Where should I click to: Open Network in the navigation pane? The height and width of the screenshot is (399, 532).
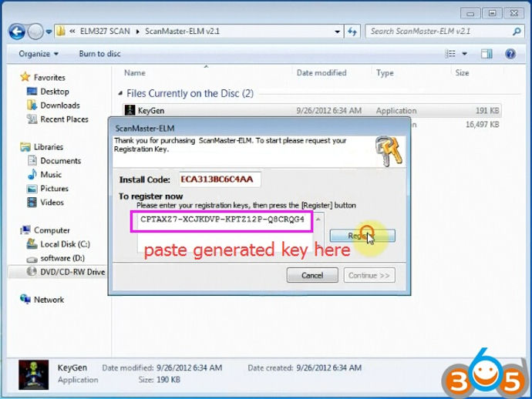(49, 300)
